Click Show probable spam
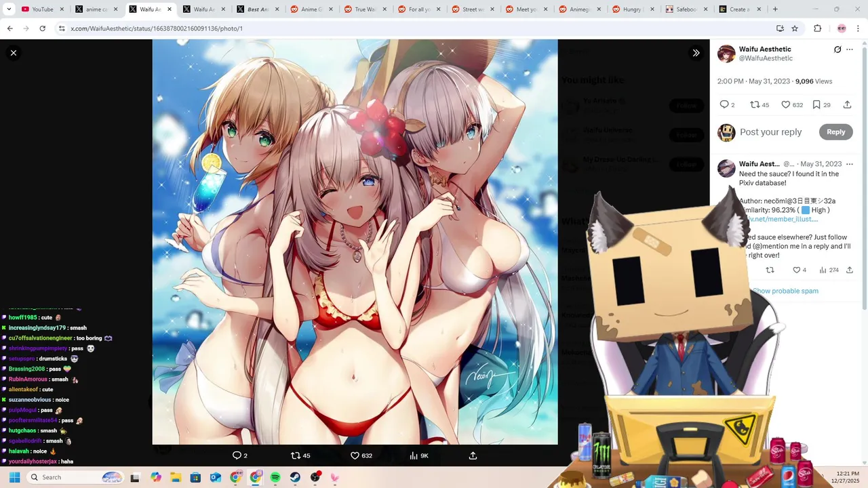The width and height of the screenshot is (868, 488). click(x=785, y=291)
